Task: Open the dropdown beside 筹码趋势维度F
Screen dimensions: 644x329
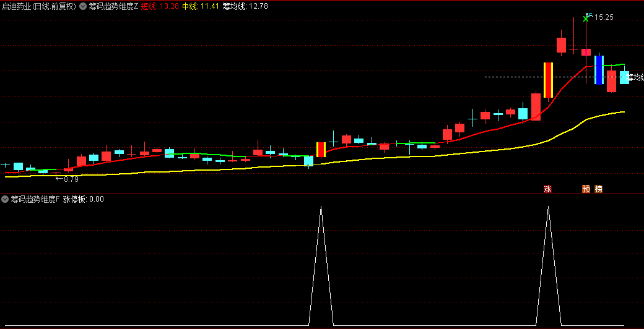Action: click(x=6, y=199)
